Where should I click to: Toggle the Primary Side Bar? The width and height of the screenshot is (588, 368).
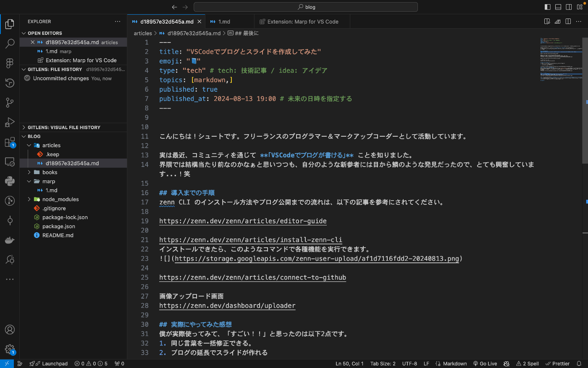click(x=547, y=7)
